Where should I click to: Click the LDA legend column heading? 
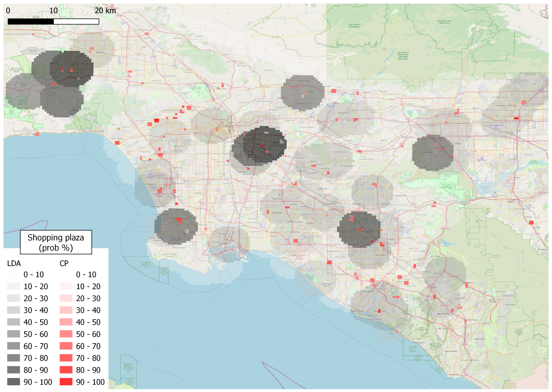pos(14,263)
